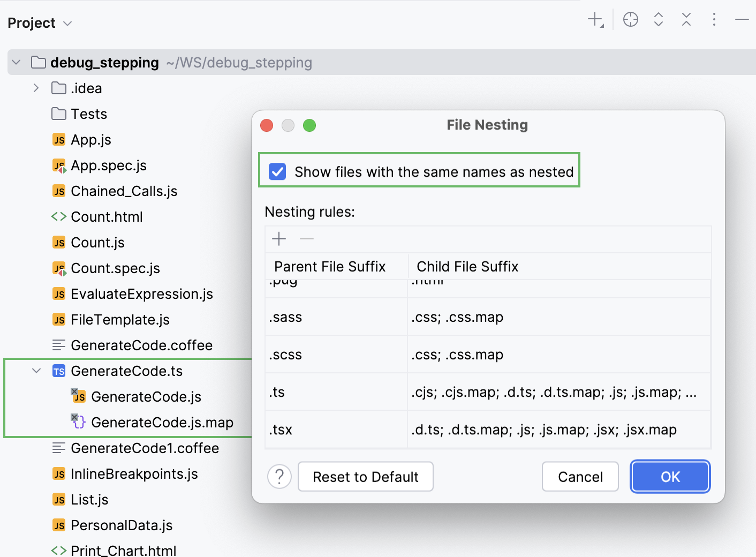Screen dimensions: 756x557
Task: Disable Show files with the same names as nested
Action: pos(277,172)
